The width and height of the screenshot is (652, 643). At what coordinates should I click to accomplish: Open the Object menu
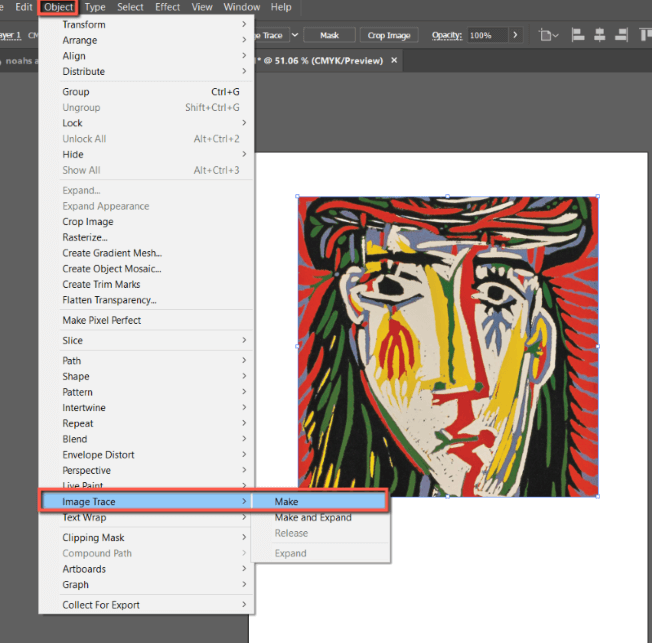[x=58, y=7]
